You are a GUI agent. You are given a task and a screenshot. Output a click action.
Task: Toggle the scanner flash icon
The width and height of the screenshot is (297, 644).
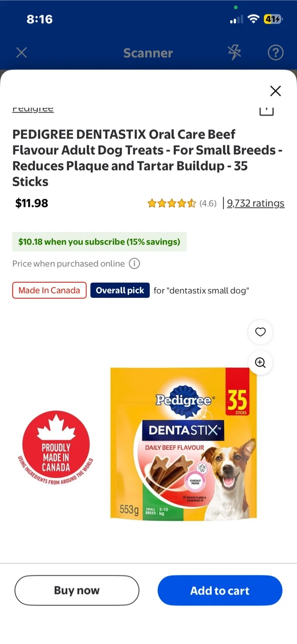234,53
